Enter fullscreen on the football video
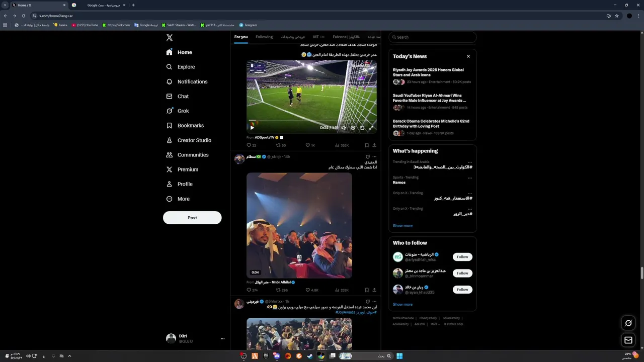This screenshot has width=644, height=362. pos(371,128)
